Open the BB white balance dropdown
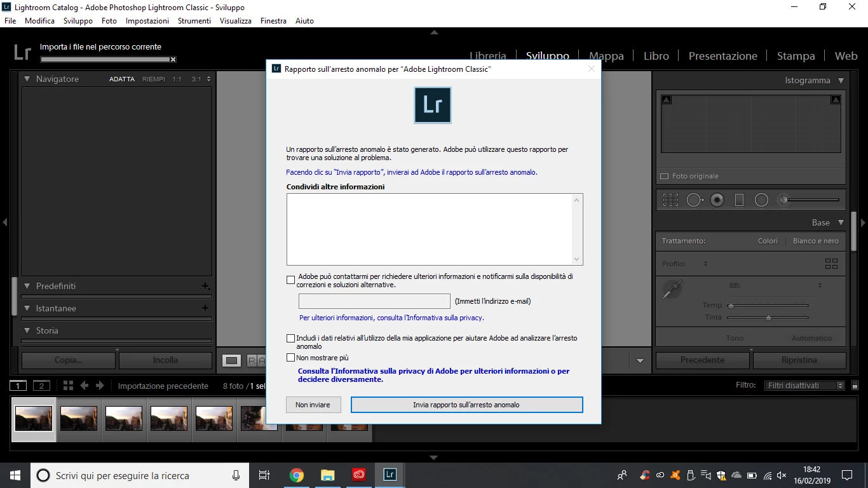The width and height of the screenshot is (868, 488). point(820,285)
